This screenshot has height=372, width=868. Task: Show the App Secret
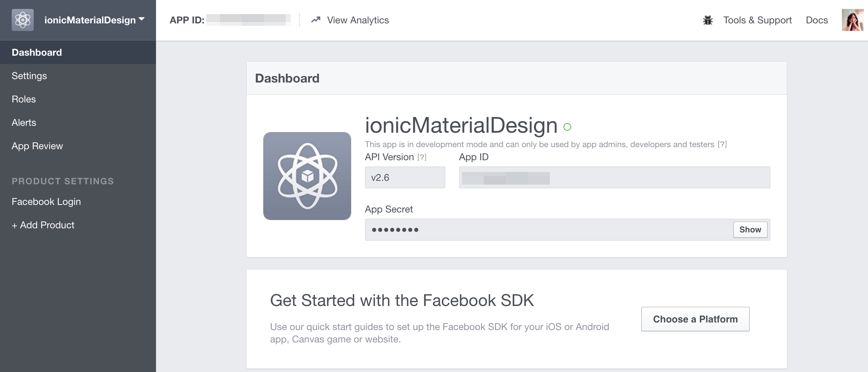click(750, 229)
